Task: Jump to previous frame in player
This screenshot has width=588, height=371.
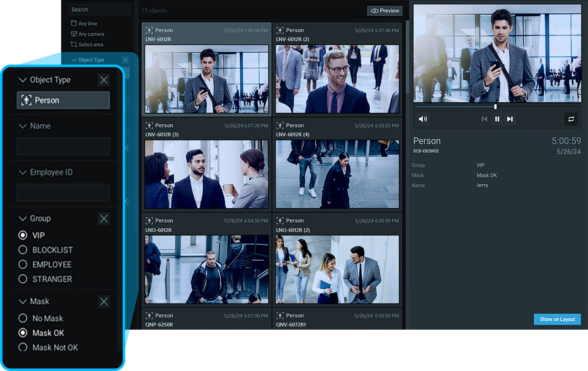Action: 484,119
